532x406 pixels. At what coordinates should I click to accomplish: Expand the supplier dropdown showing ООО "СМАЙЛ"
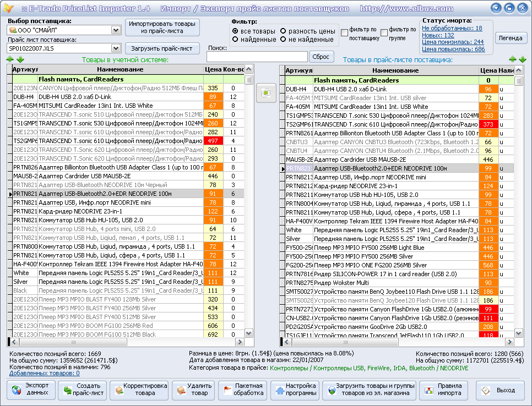coord(116,30)
